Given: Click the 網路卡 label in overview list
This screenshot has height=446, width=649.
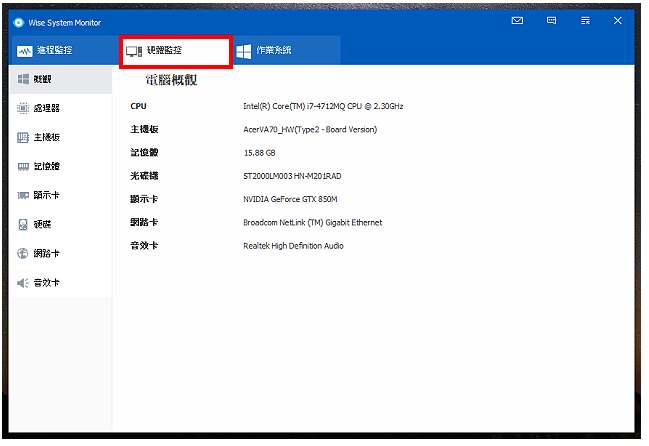Looking at the screenshot, I should click(x=144, y=222).
